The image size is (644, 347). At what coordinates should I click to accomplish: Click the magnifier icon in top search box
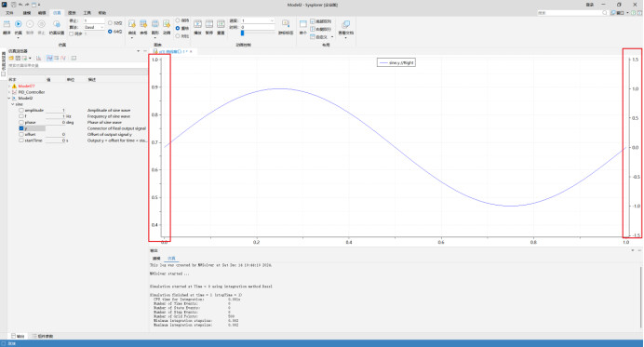pyautogui.click(x=605, y=13)
